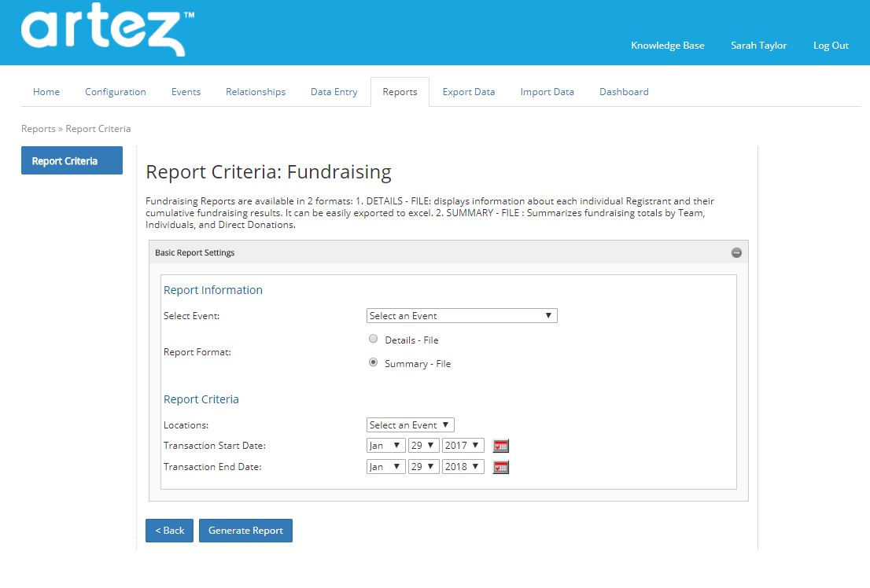Screen dimensions: 870x588
Task: Select the Summary - File format
Action: 374,362
